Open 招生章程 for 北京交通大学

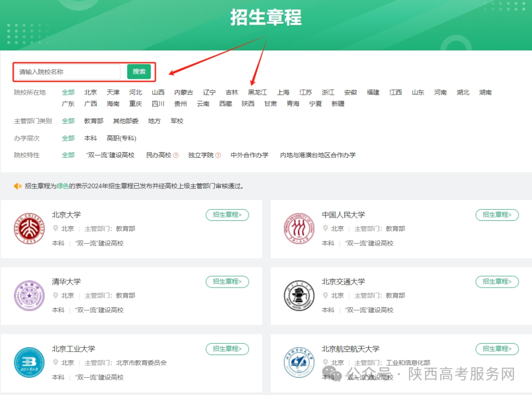click(497, 282)
